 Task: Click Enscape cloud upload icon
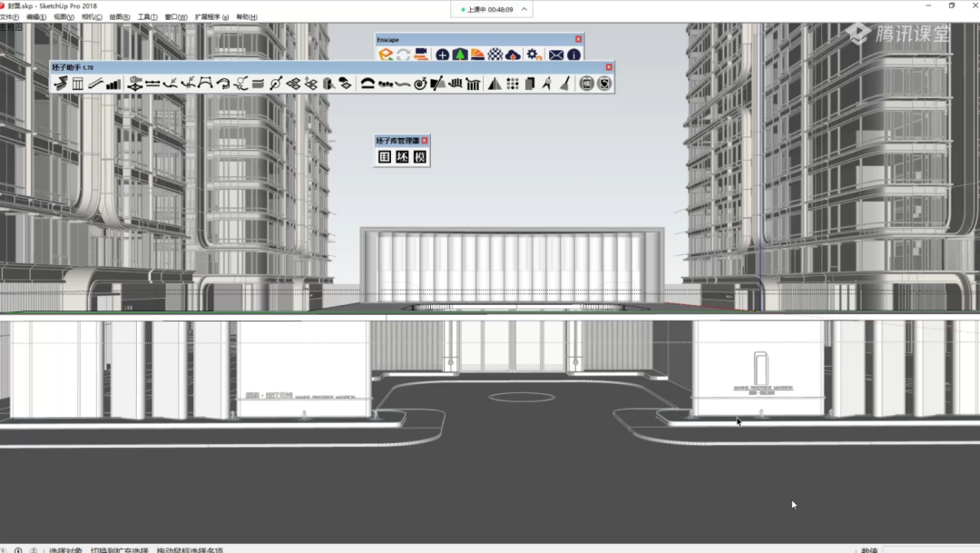click(x=513, y=54)
